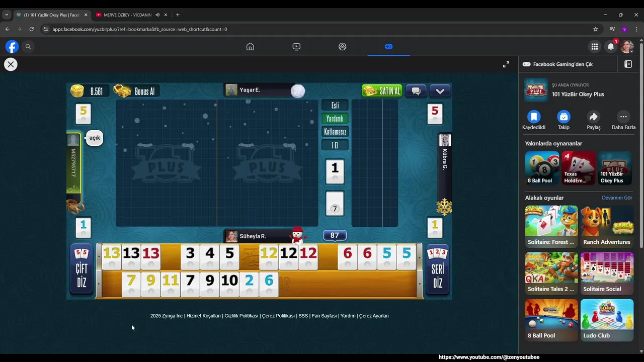Open Solitaire: Forest game card
This screenshot has width=644, height=362.
pos(551,226)
